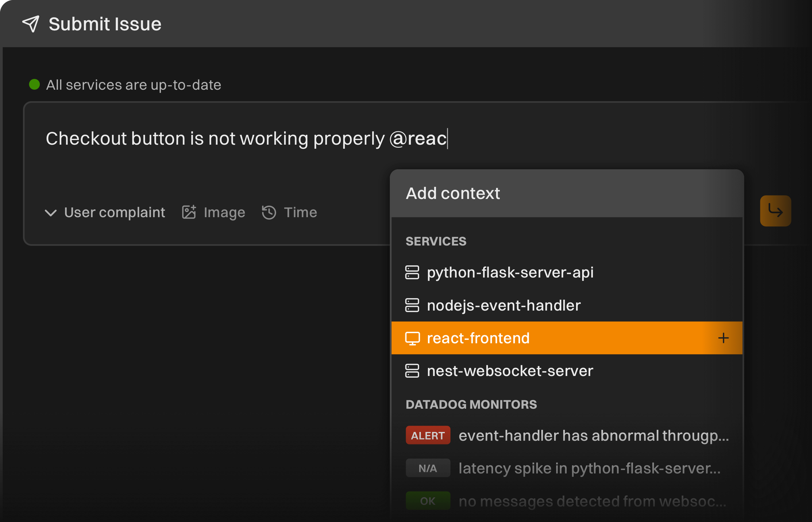Add the ALERT event-handler throughput monitor

pyautogui.click(x=593, y=436)
